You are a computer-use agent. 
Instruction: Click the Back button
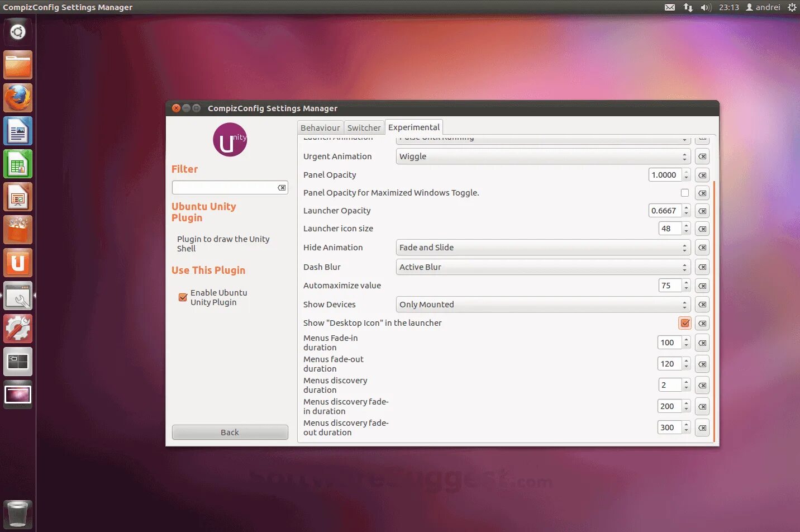[230, 433]
